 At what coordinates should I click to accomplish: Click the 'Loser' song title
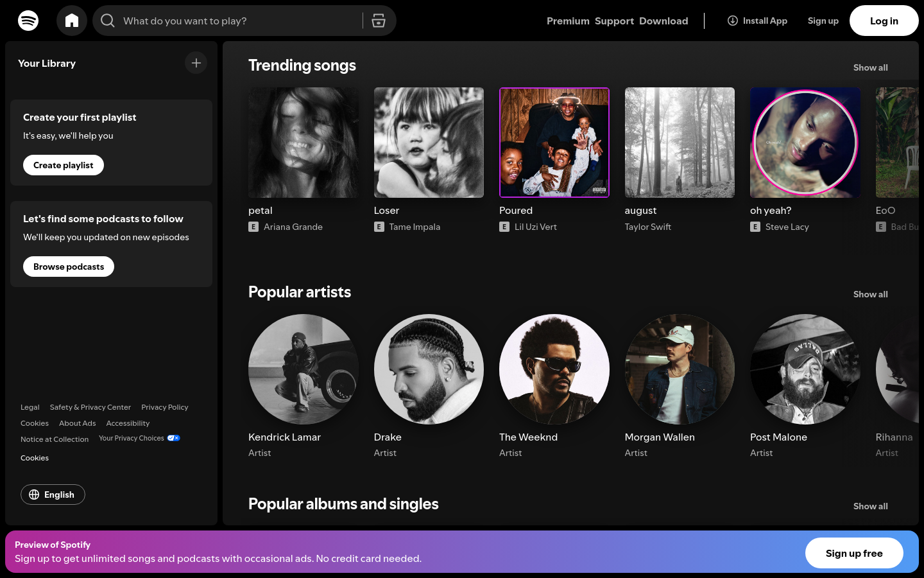coord(386,211)
